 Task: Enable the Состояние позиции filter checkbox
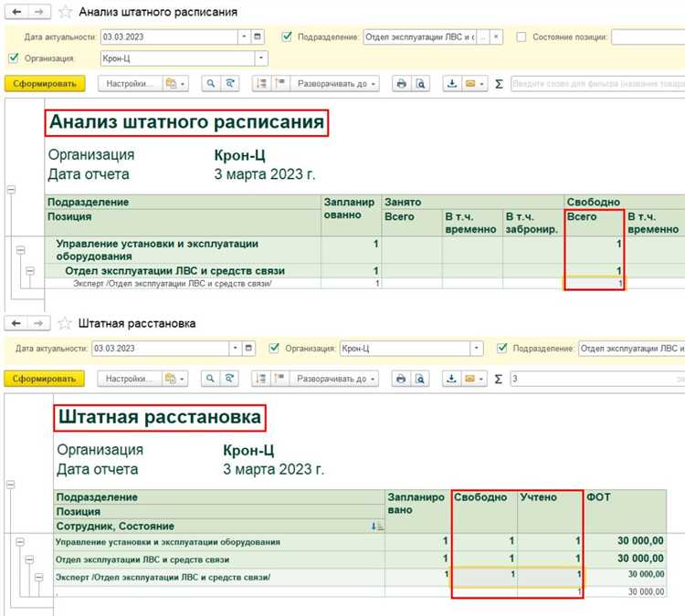click(x=522, y=37)
